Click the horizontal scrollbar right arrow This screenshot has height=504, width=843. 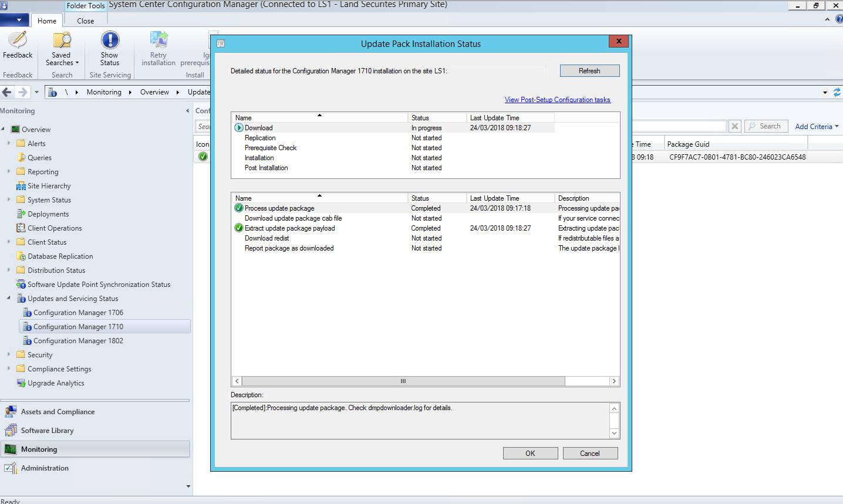tap(614, 381)
